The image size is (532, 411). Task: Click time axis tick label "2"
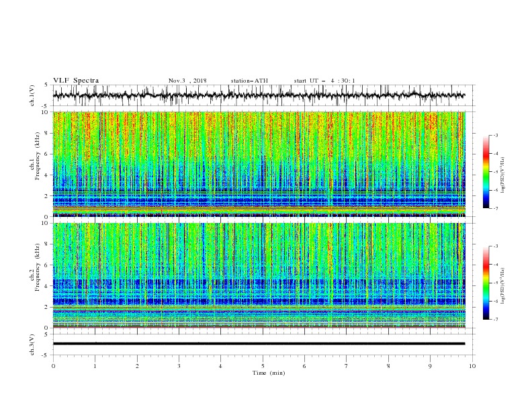pos(137,366)
